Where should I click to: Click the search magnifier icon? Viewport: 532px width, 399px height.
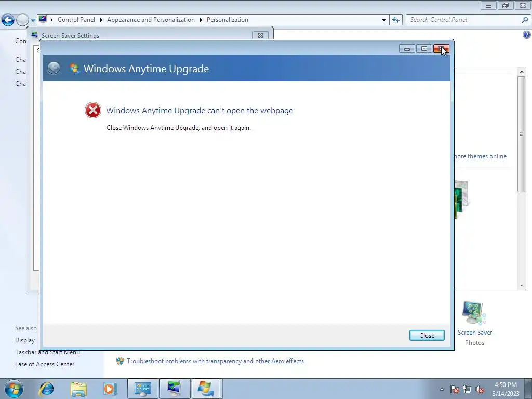[525, 20]
